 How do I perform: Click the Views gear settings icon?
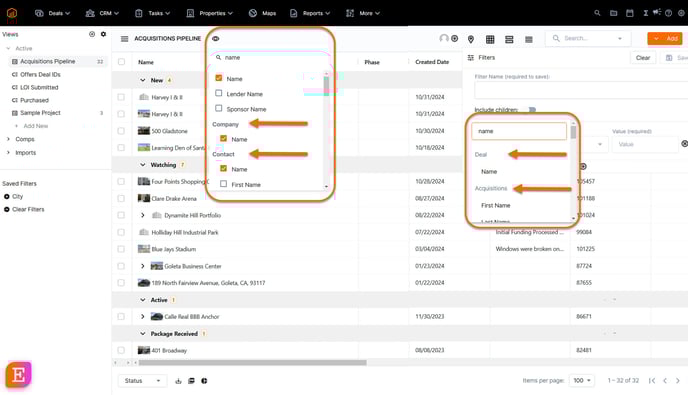pos(103,34)
